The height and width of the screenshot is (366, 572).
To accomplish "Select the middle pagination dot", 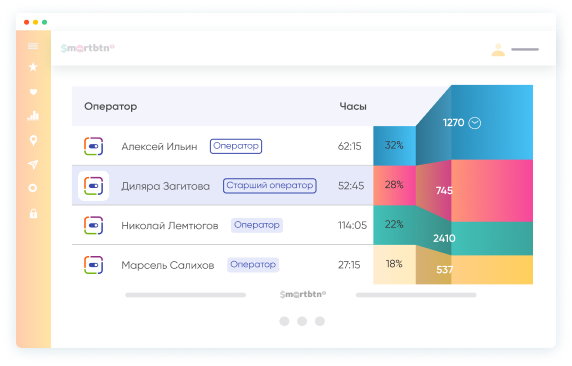I will (x=302, y=321).
